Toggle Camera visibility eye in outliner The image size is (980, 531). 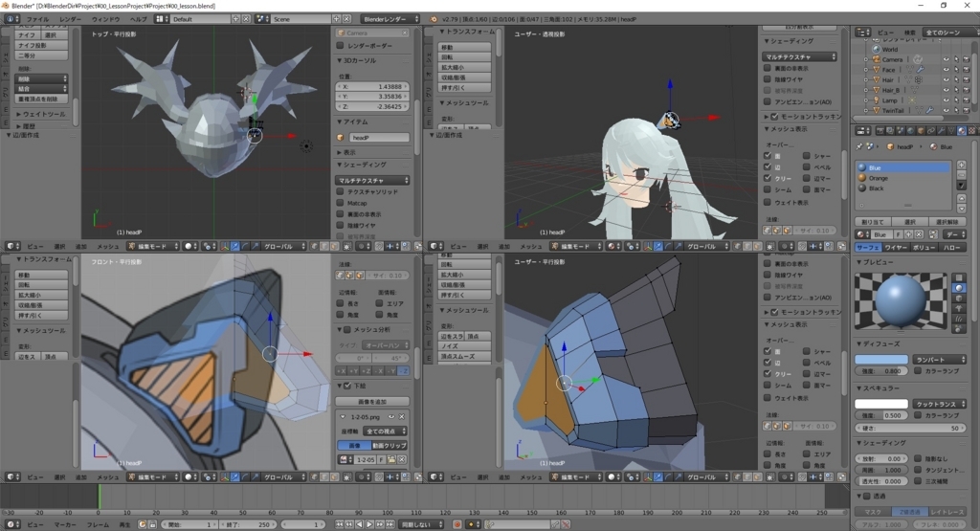[946, 59]
